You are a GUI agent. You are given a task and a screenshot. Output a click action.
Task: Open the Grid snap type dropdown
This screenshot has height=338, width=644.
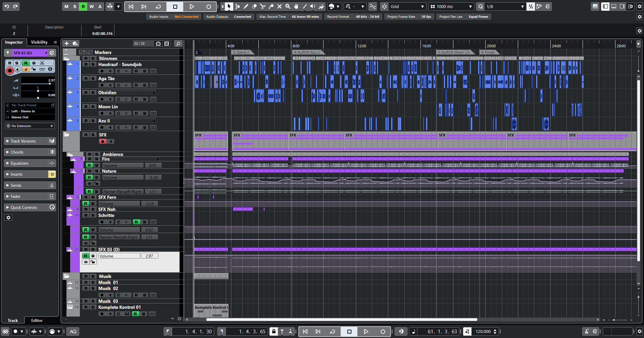[407, 6]
